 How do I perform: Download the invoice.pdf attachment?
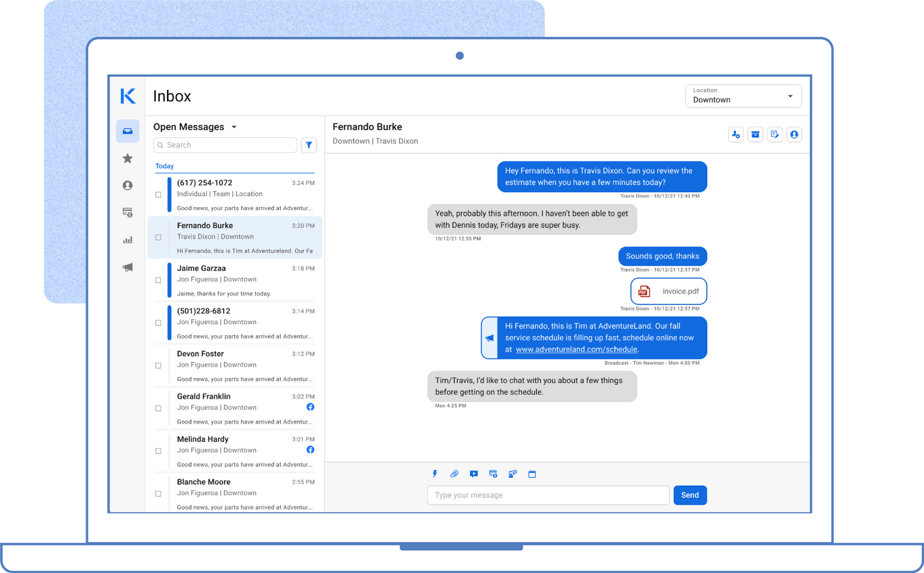pos(668,291)
